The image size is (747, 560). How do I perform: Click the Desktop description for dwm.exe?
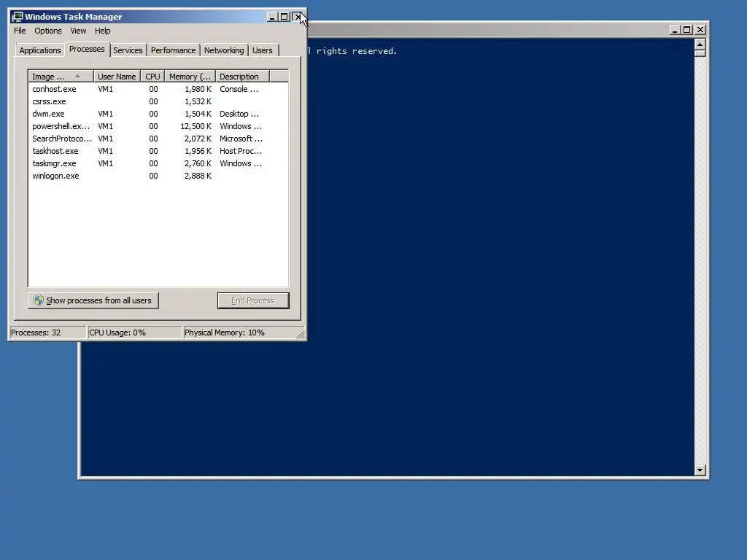(x=239, y=114)
